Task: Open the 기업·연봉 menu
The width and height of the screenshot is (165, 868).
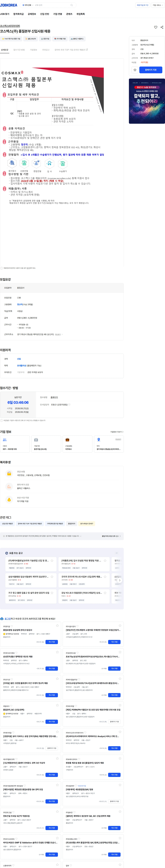Action: [58, 14]
